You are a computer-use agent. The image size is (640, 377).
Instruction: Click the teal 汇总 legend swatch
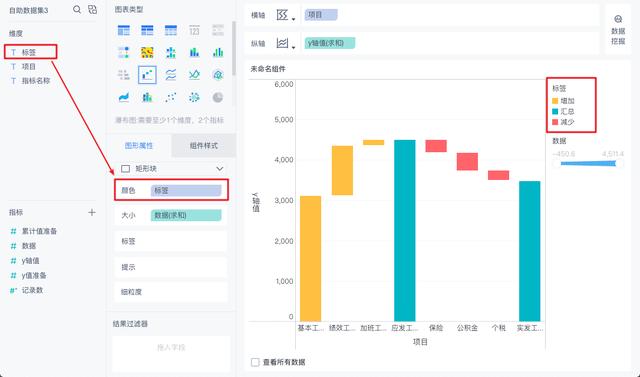[x=555, y=111]
